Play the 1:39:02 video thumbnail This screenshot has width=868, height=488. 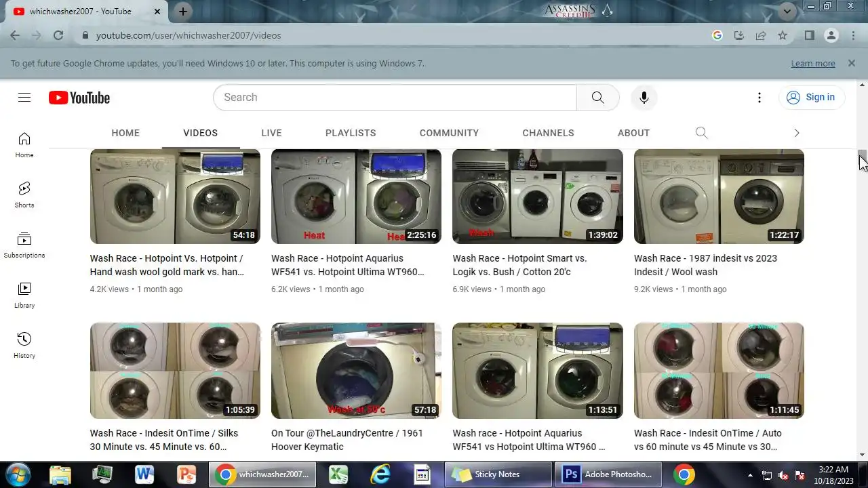[538, 197]
